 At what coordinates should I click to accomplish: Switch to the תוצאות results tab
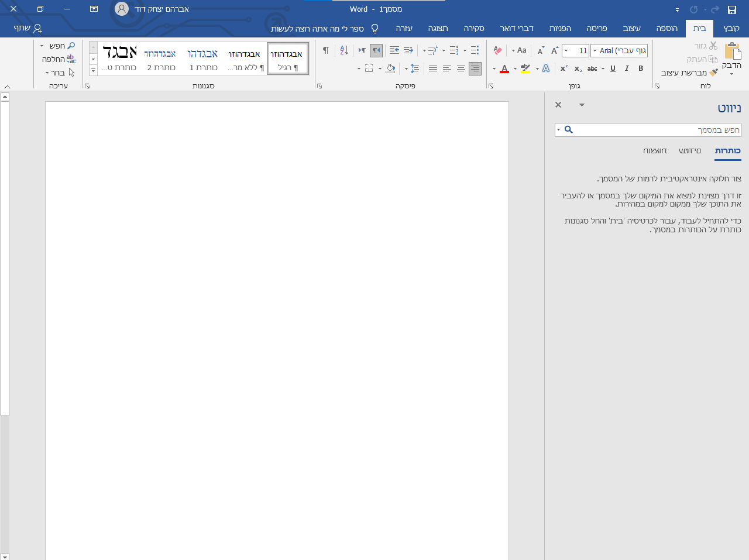click(x=655, y=151)
